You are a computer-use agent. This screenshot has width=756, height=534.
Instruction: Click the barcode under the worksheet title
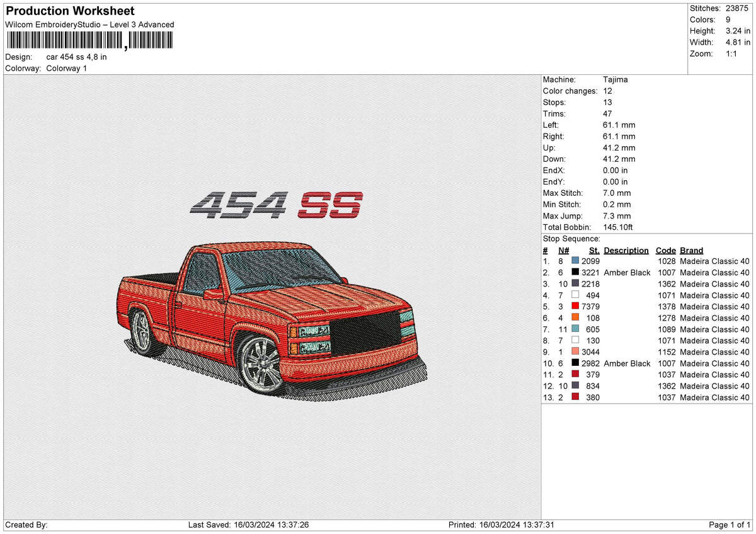[x=89, y=41]
